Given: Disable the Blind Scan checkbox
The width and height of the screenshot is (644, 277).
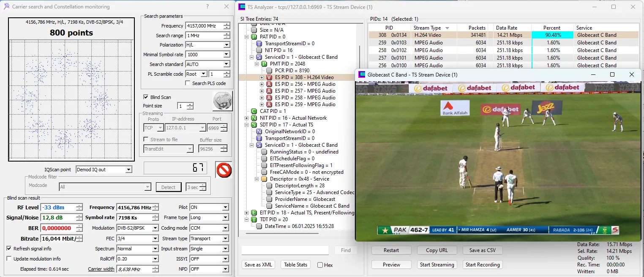Looking at the screenshot, I should (146, 97).
